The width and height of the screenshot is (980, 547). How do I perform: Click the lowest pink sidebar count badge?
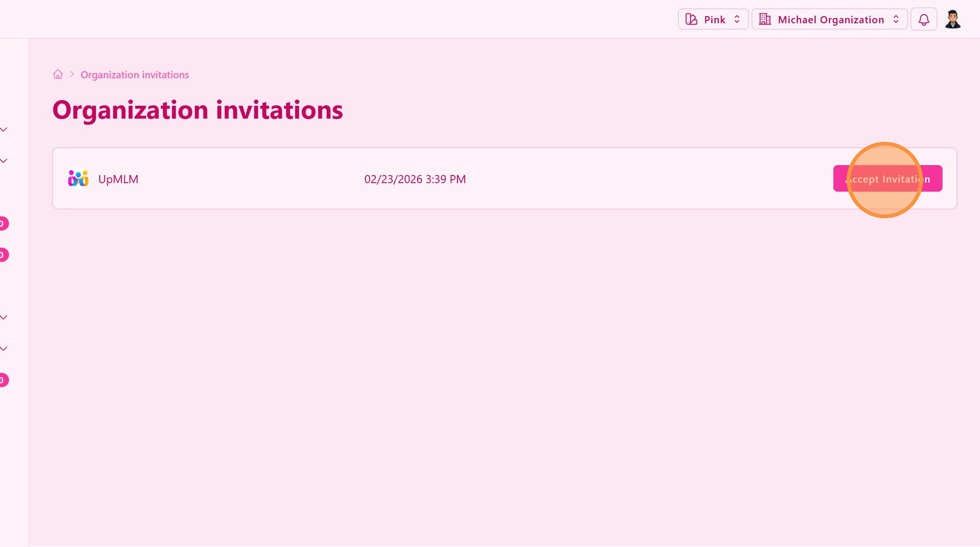[3, 380]
